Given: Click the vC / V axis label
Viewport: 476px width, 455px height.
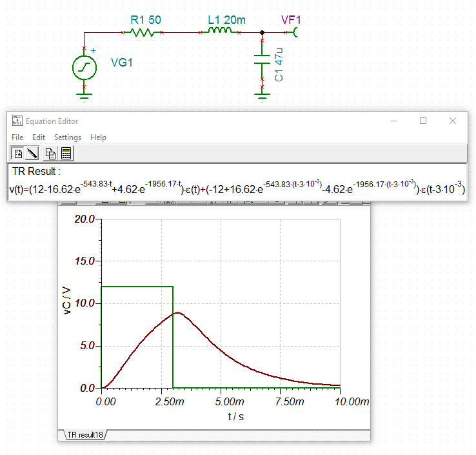Looking at the screenshot, I should (x=67, y=300).
